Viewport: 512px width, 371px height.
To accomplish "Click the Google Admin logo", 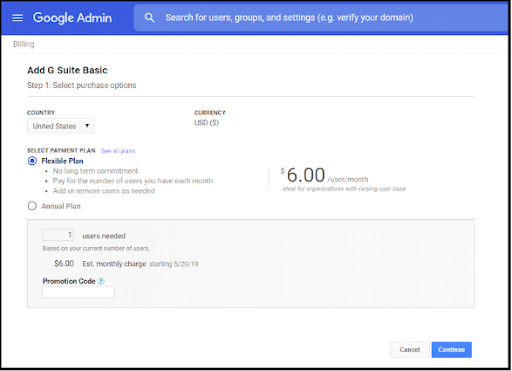I will [72, 18].
